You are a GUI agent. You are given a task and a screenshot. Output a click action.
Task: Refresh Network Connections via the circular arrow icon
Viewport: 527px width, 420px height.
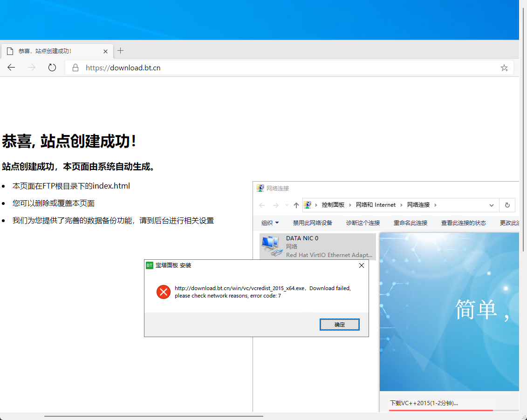point(507,205)
